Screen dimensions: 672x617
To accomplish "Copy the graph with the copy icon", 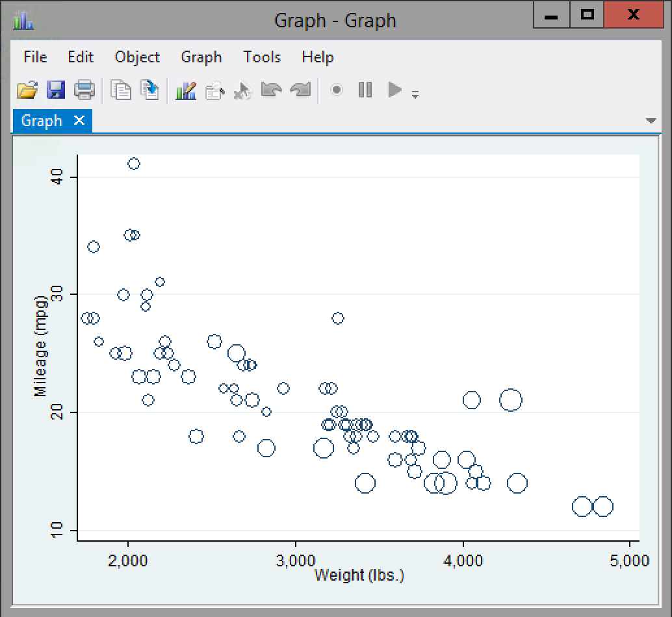I will point(121,90).
